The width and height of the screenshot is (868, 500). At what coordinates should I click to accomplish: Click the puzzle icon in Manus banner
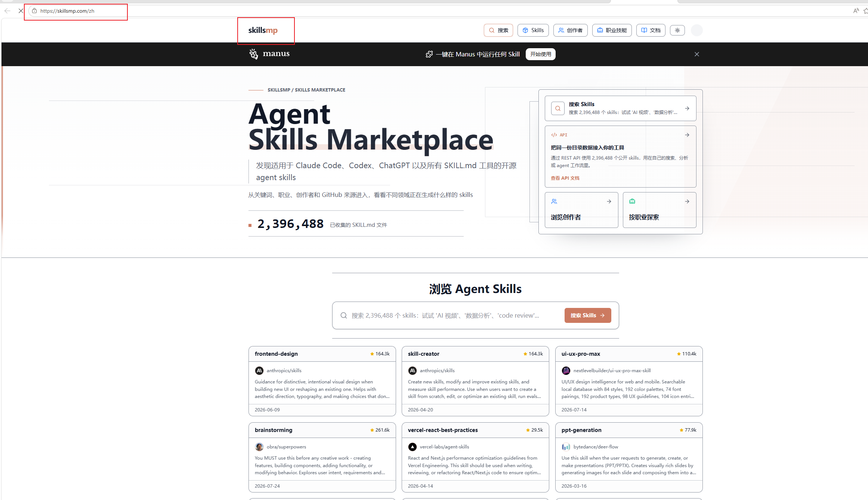point(429,54)
